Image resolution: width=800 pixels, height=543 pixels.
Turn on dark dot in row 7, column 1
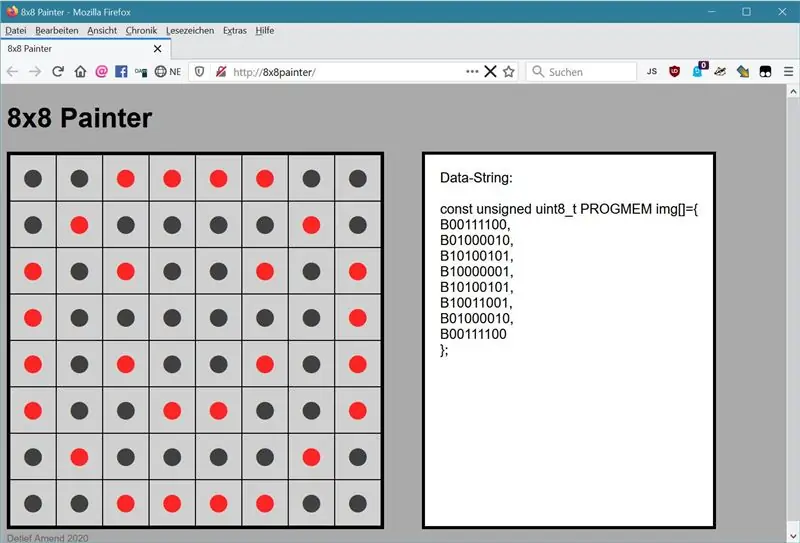click(33, 457)
